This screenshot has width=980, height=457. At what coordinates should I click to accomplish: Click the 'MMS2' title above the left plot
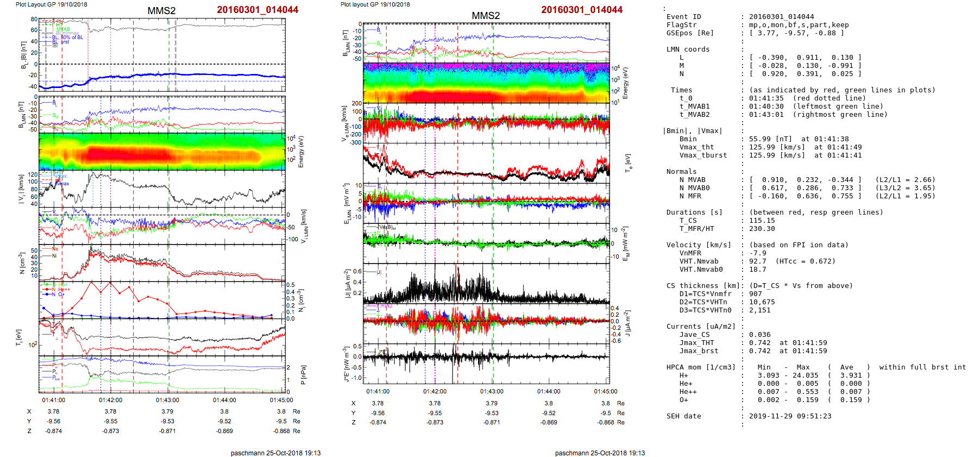(x=161, y=11)
